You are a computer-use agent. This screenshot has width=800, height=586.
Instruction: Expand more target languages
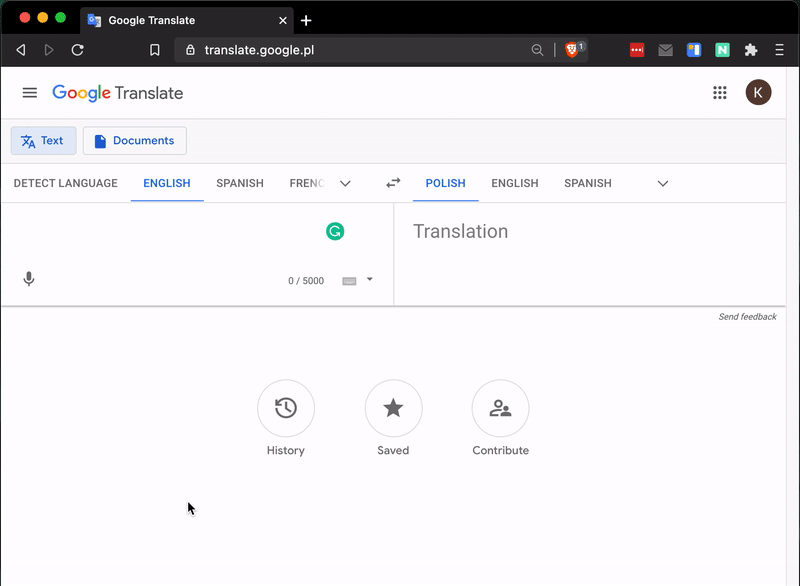(x=663, y=184)
